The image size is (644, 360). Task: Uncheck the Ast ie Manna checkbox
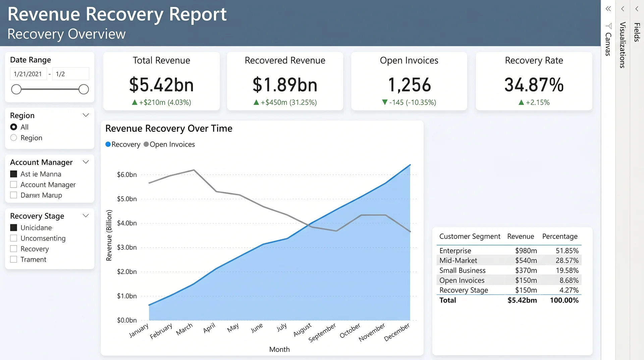(x=14, y=174)
